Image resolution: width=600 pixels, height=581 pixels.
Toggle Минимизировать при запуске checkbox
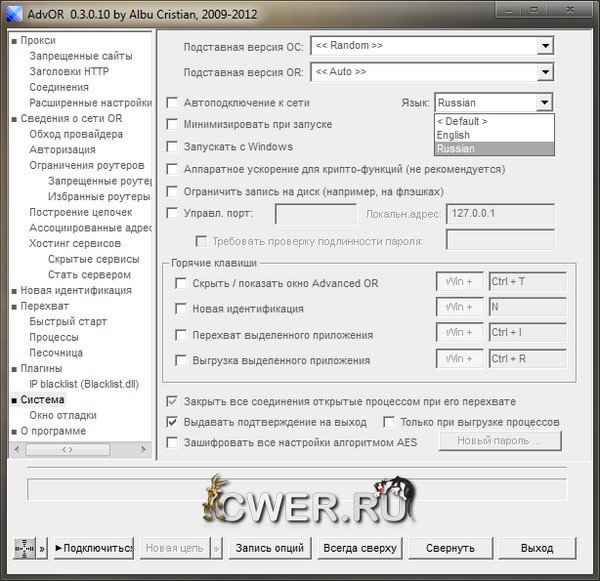(x=172, y=124)
